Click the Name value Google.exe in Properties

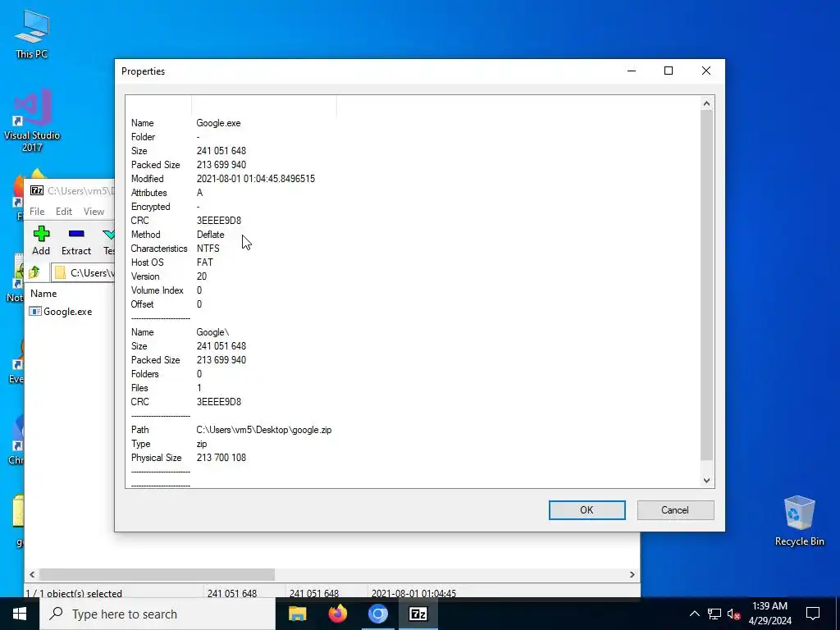[218, 123]
